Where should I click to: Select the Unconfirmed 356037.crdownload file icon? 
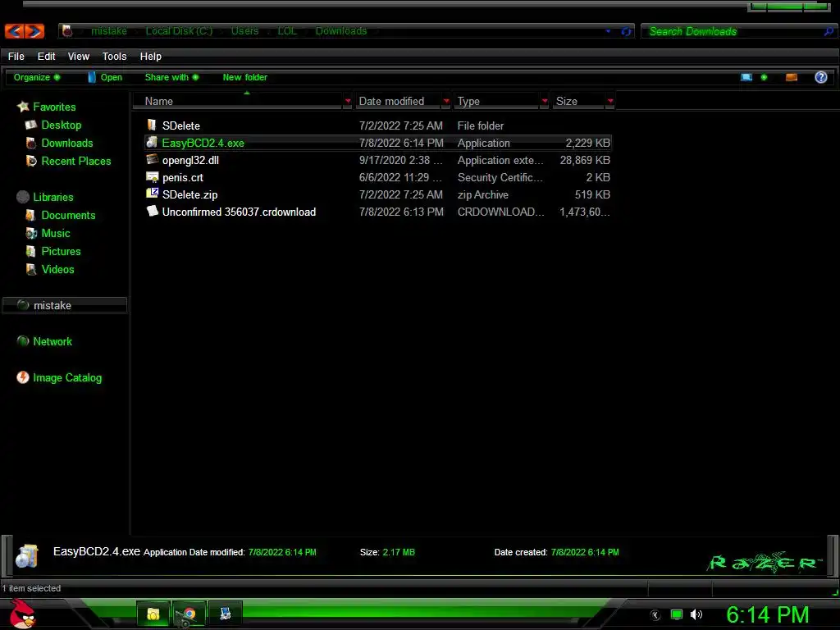point(152,211)
